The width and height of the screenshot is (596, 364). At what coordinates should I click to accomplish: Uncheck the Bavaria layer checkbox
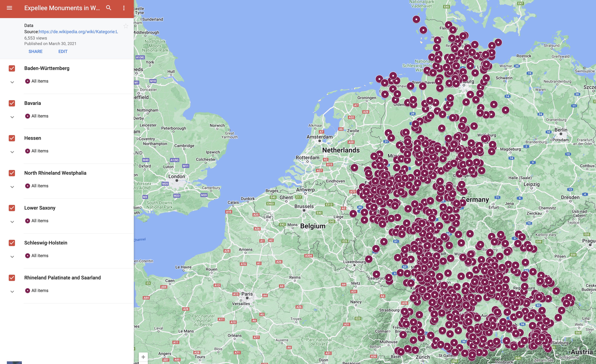(12, 103)
